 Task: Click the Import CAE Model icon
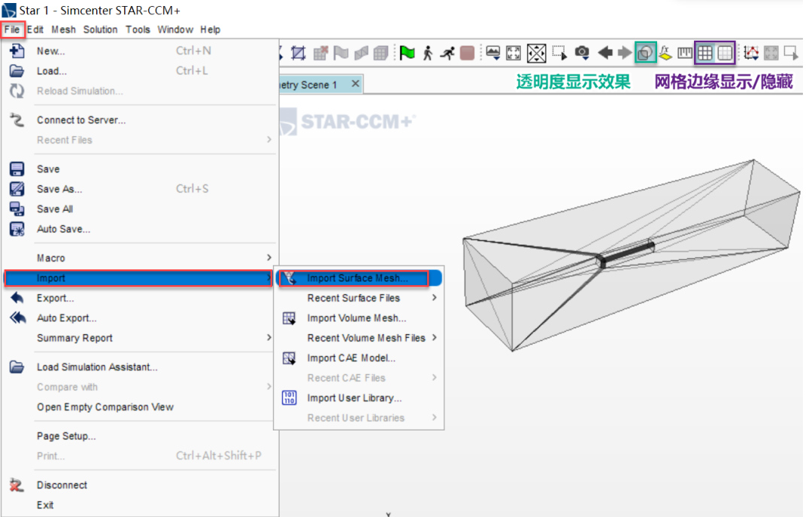coord(289,357)
